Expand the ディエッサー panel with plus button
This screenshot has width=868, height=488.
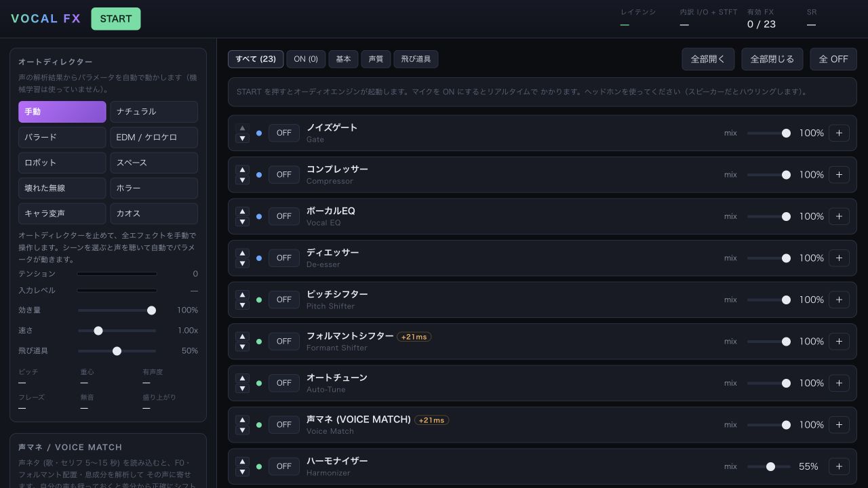(x=839, y=258)
